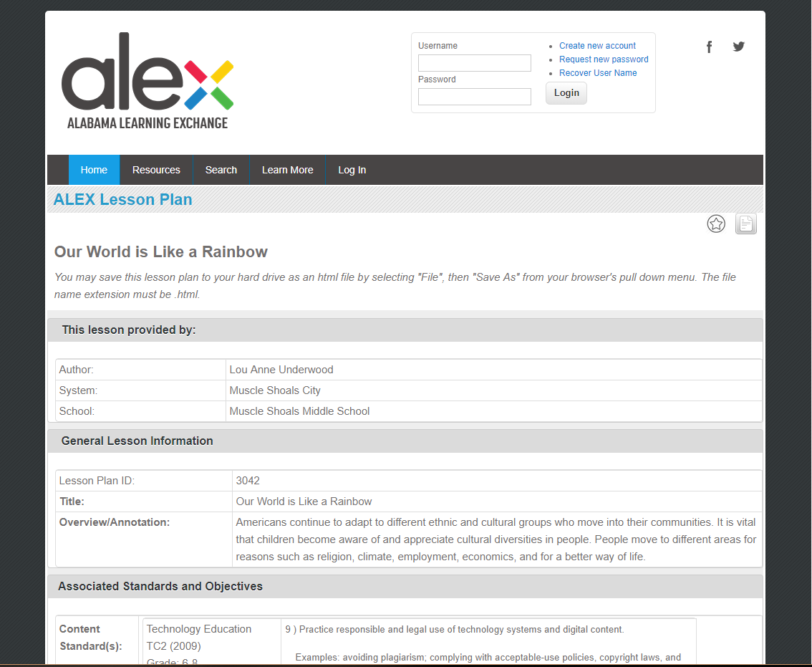Open the ALEX Twitter page icon

click(x=738, y=47)
